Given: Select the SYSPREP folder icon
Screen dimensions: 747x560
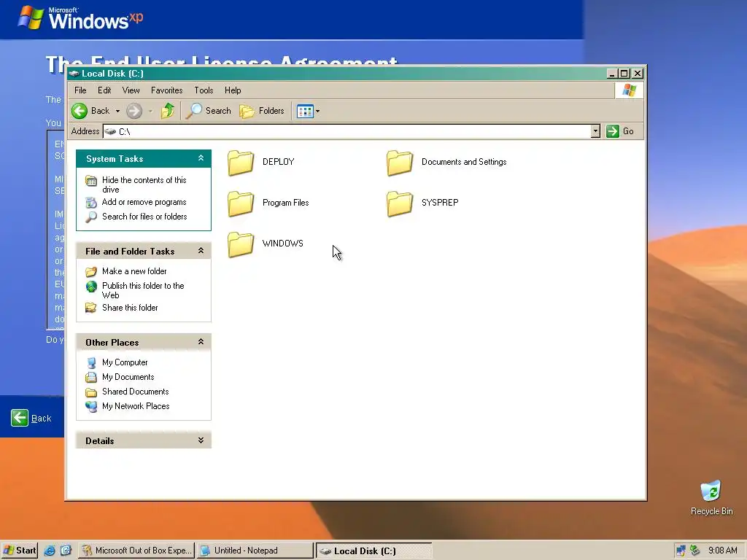Looking at the screenshot, I should (400, 203).
